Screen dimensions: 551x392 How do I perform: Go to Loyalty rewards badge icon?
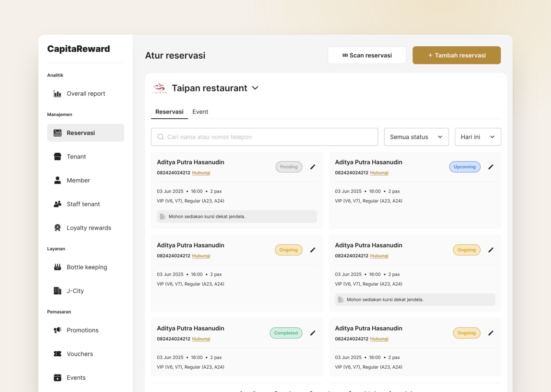click(57, 228)
